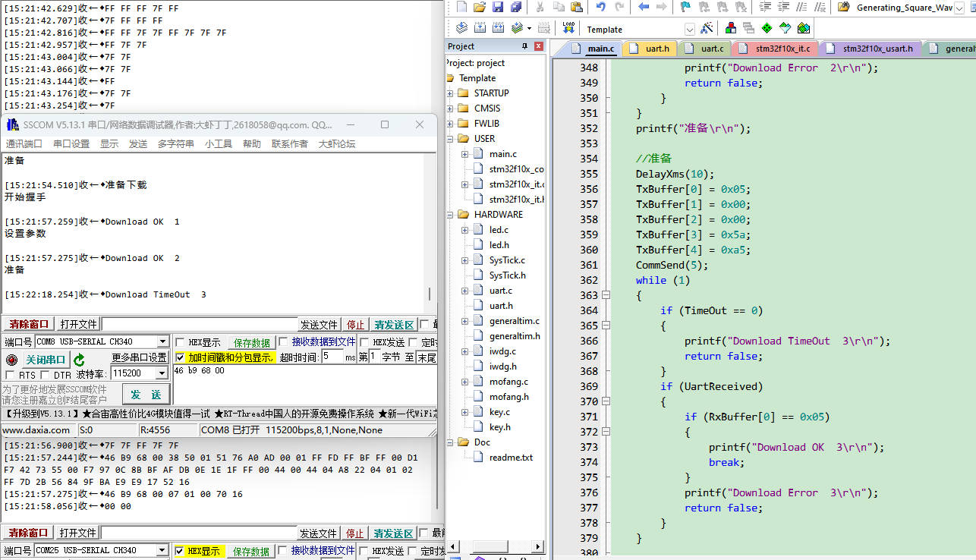Click the Manage Run-Time Environment green diamond icon

point(767,28)
